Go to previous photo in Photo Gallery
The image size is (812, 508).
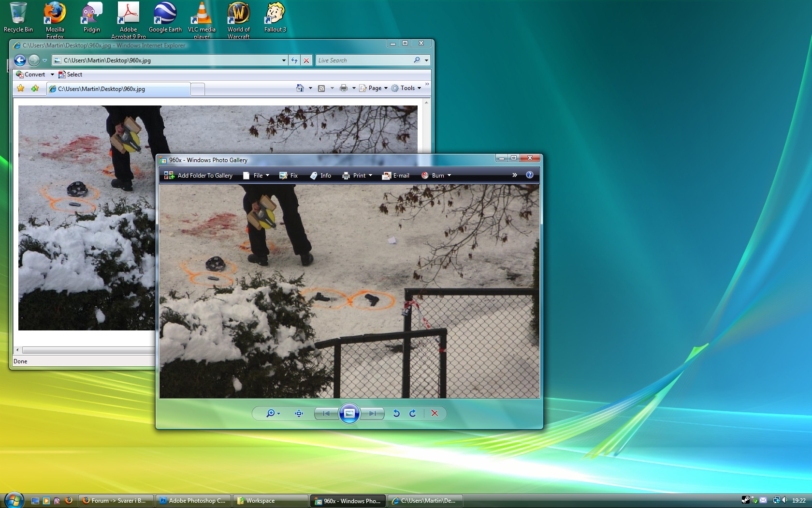[326, 413]
